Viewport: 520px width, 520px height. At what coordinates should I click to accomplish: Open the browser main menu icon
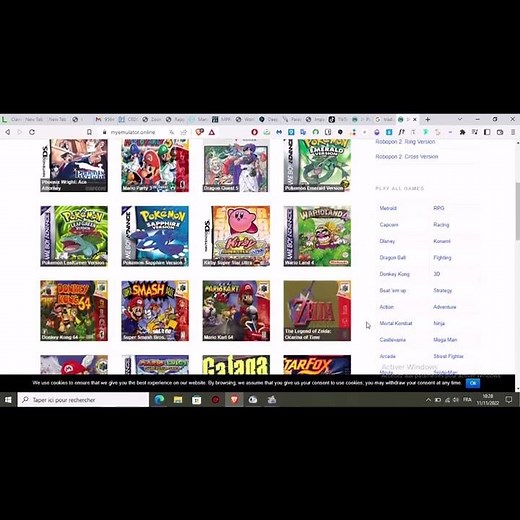click(x=513, y=132)
